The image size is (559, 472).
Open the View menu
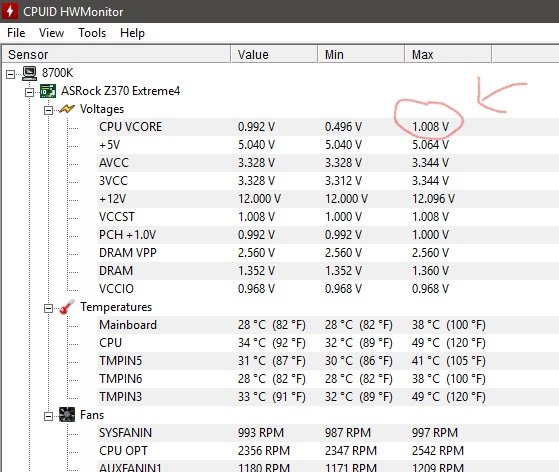(x=51, y=33)
